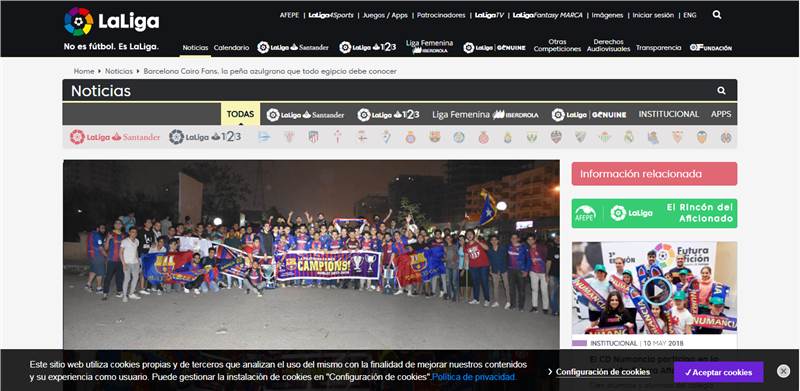800x391 pixels.
Task: Pick the Málaga CF crest
Action: (580, 137)
